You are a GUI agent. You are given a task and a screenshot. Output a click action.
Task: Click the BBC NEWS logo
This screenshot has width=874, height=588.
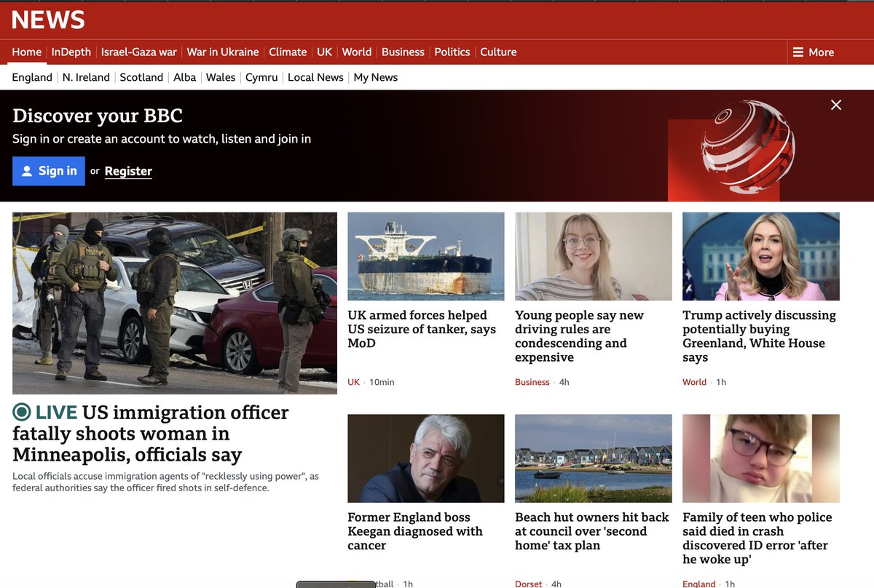coord(48,20)
